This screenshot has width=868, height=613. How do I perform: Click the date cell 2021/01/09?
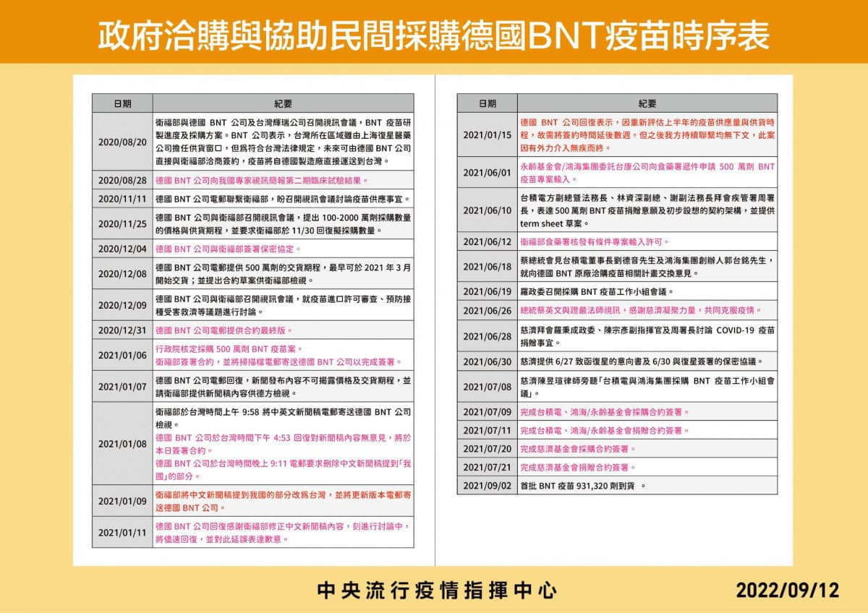(x=122, y=500)
